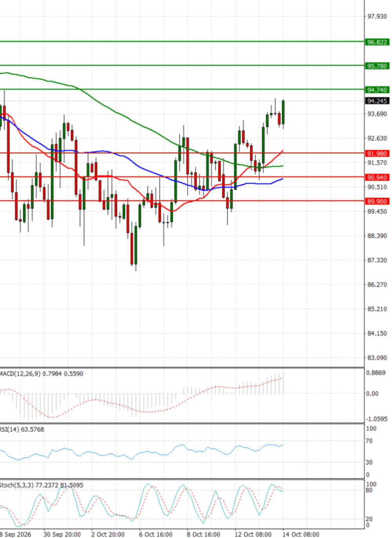Select the 89.900 red price label

click(x=377, y=201)
